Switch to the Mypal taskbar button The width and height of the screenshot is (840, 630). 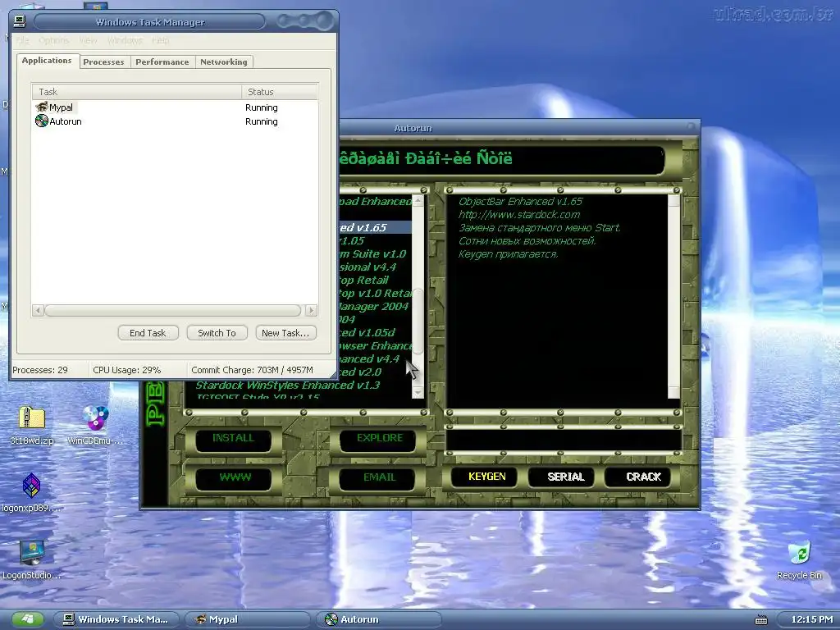pos(248,619)
